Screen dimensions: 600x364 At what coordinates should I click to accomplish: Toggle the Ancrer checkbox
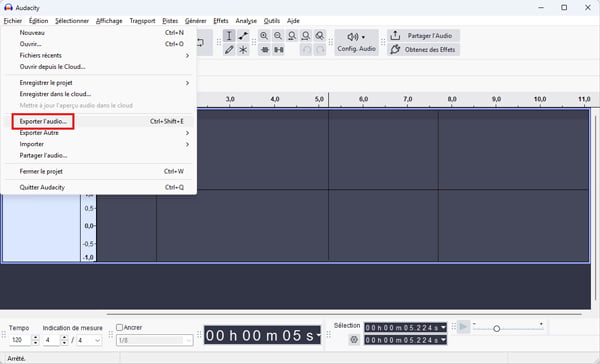(x=119, y=327)
